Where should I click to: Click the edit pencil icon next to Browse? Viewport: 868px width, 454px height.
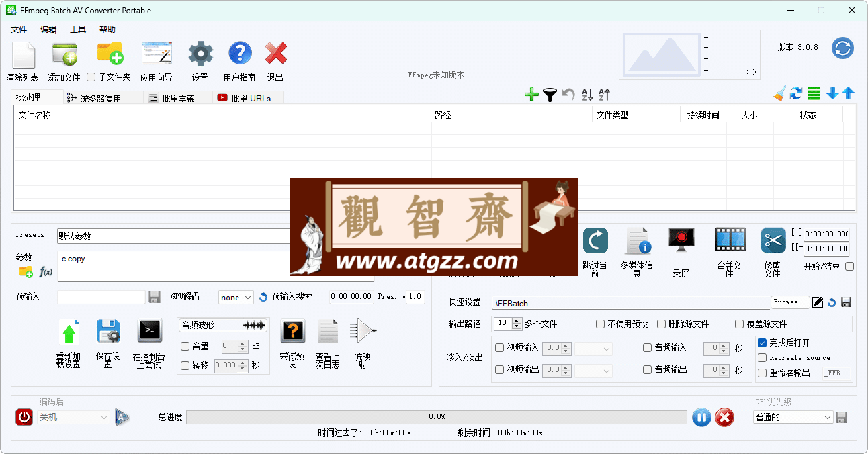[x=818, y=302]
